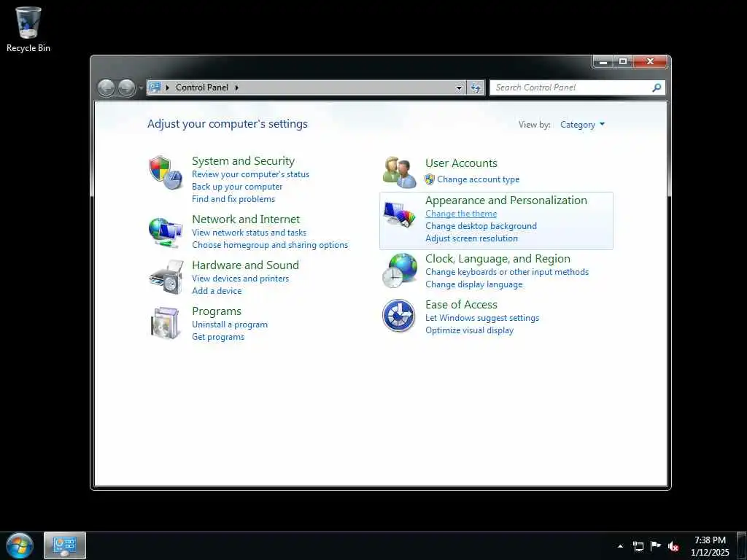The width and height of the screenshot is (747, 560).
Task: Open Find and fix problems
Action: point(233,199)
